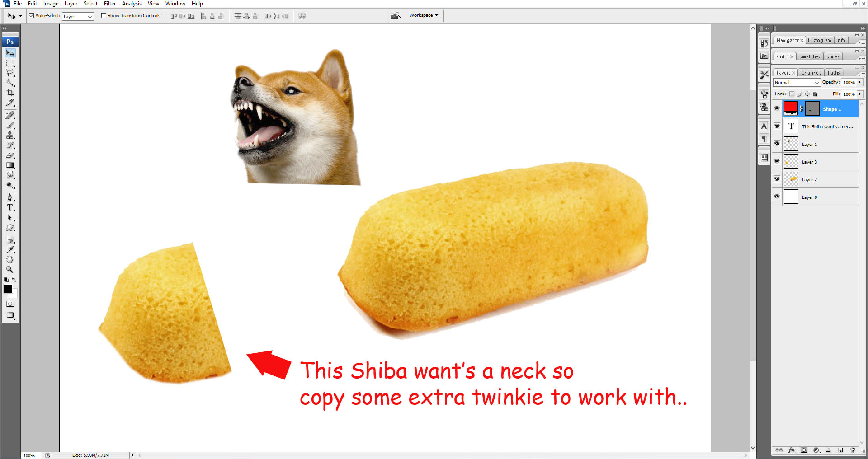Image resolution: width=868 pixels, height=459 pixels.
Task: Click the Layer 2 thumbnail
Action: [x=791, y=179]
